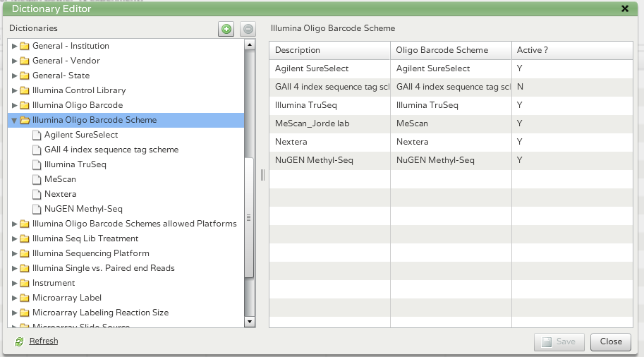
Task: Click Active value Y for Agilent SureSelect row
Action: point(572,68)
